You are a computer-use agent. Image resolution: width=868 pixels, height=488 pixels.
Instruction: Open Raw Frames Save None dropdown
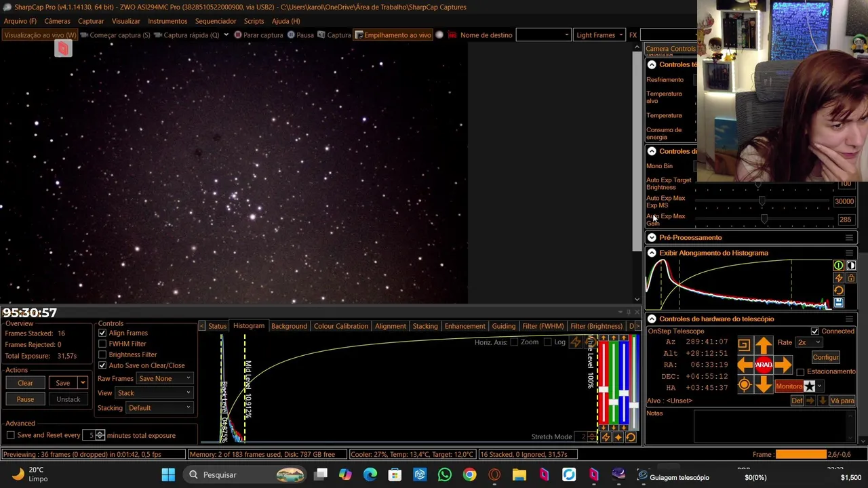click(165, 378)
